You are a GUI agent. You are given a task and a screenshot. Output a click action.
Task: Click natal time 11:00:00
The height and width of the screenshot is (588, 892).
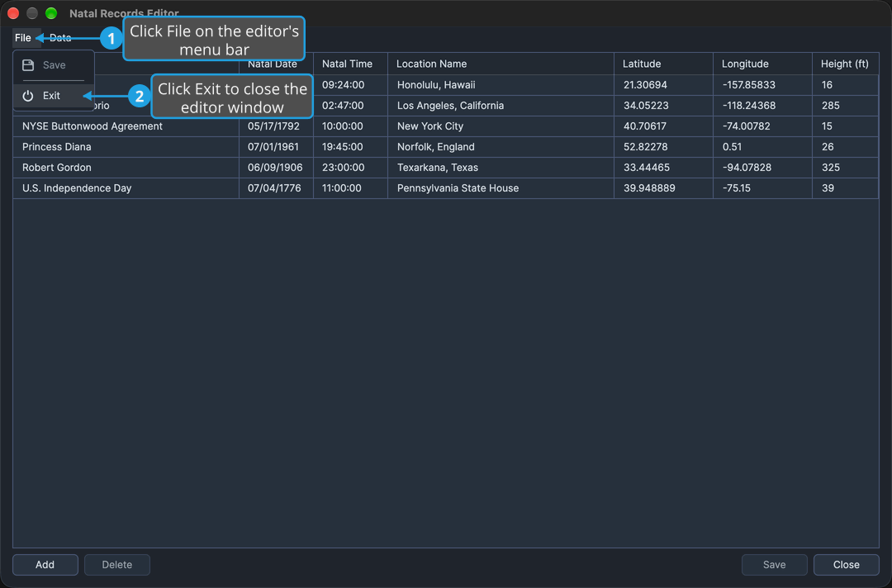coord(350,187)
